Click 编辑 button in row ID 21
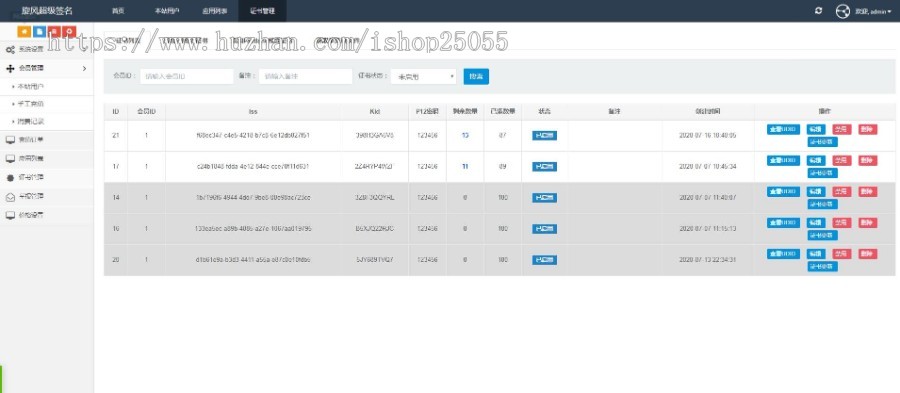Viewport: 900px width, 393px height. 816,129
